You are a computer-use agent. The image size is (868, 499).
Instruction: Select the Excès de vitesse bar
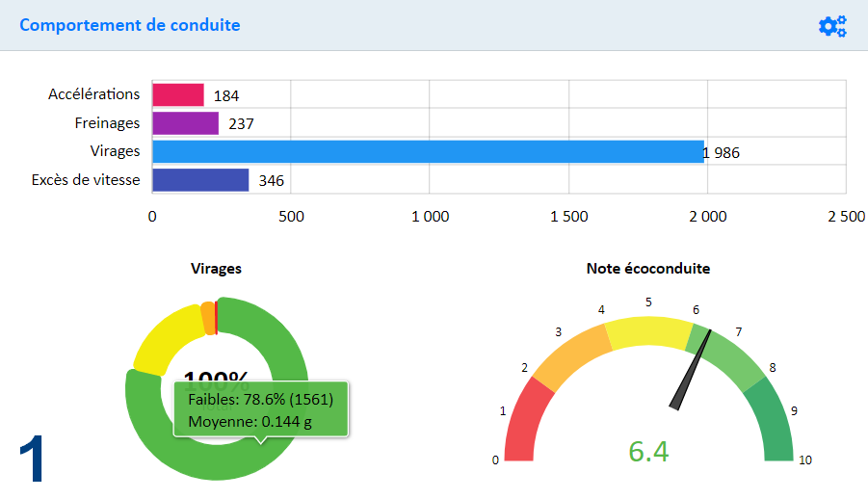click(200, 180)
